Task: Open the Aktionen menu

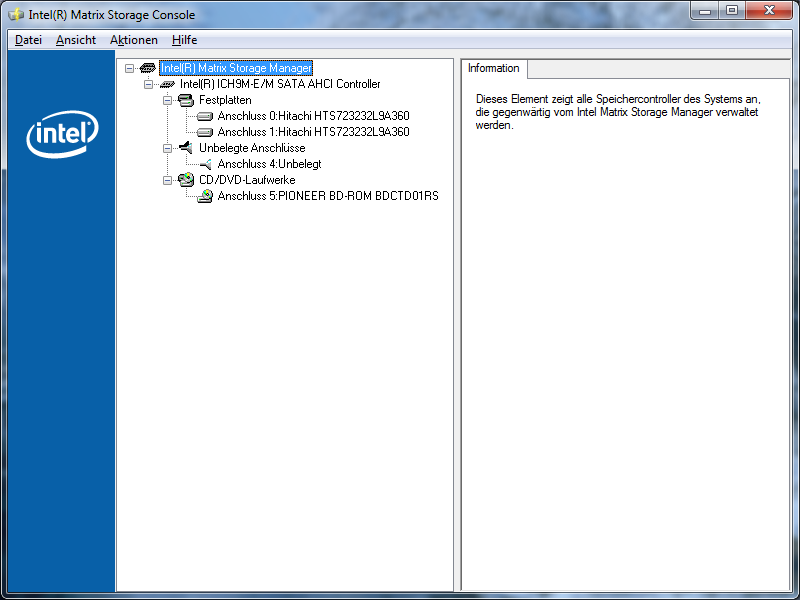Action: pyautogui.click(x=134, y=40)
